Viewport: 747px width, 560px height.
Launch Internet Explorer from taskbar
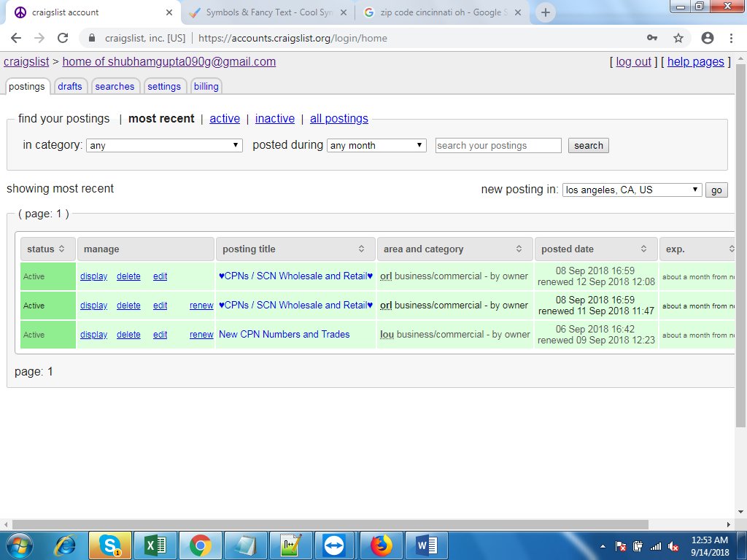[x=65, y=545]
